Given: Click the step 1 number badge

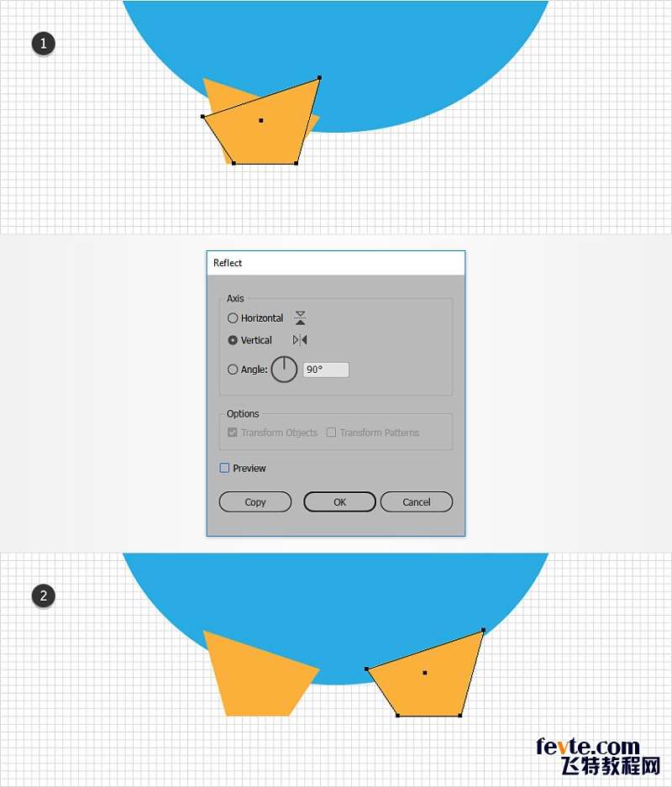Looking at the screenshot, I should tap(43, 43).
